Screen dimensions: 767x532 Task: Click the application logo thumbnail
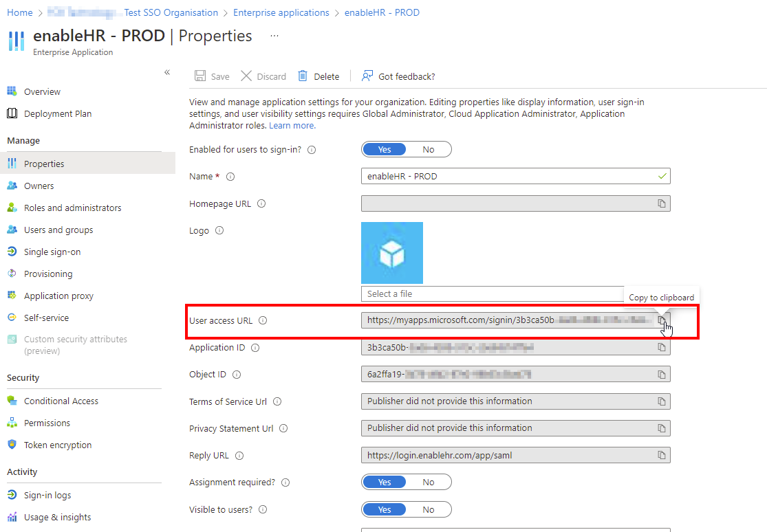392,253
